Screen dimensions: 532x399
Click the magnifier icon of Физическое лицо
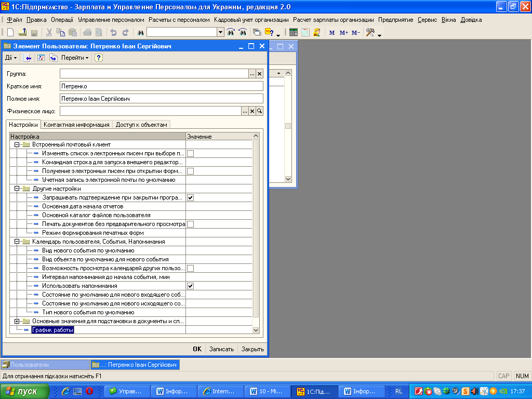click(260, 111)
